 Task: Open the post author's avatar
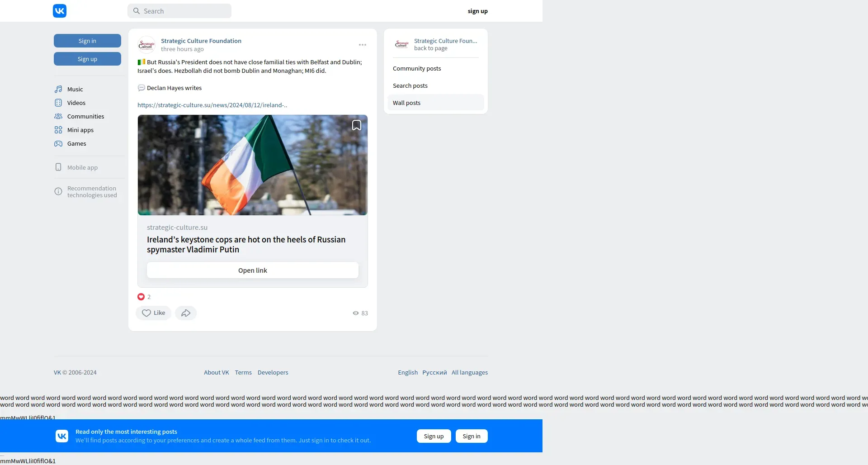pos(146,45)
